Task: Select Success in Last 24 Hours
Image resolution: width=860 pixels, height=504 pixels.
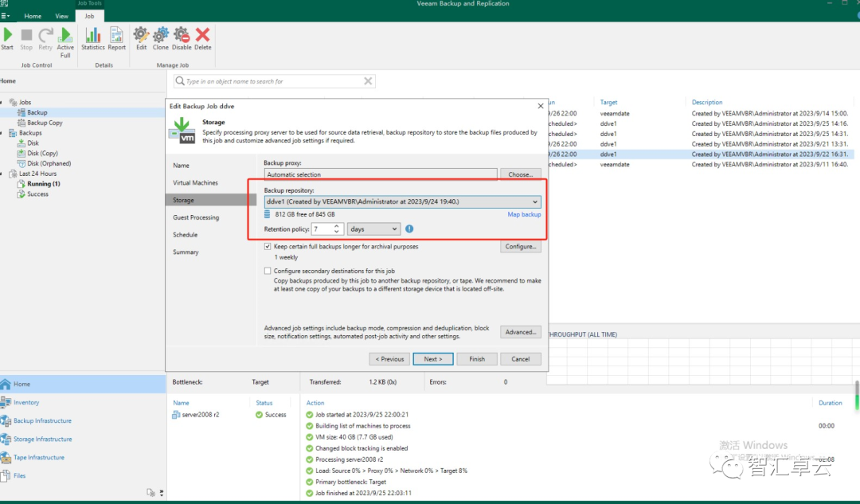Action: (37, 194)
